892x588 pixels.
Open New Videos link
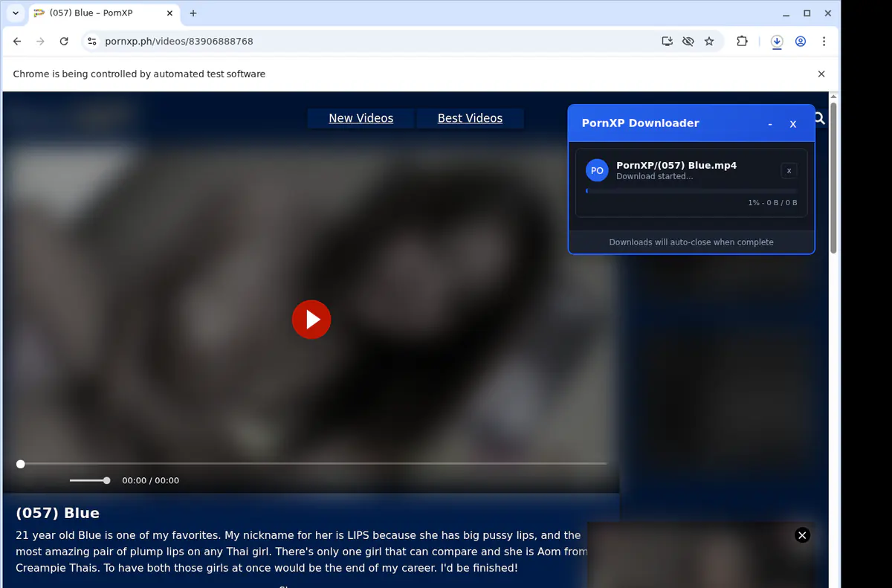pos(361,118)
